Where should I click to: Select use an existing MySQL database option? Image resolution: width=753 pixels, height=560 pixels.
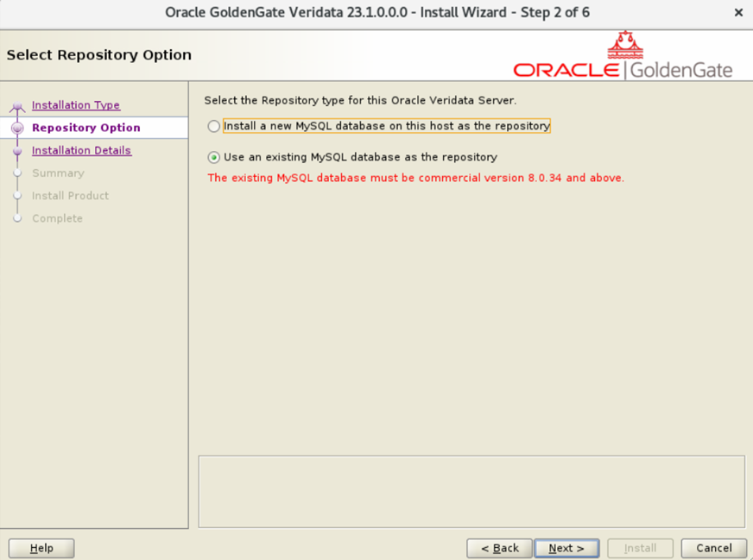[x=212, y=158]
